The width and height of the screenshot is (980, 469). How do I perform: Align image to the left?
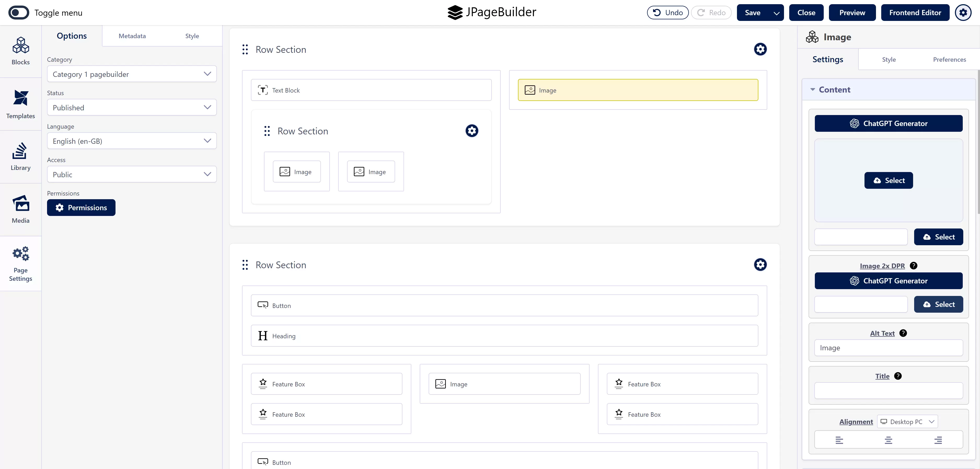pos(839,440)
